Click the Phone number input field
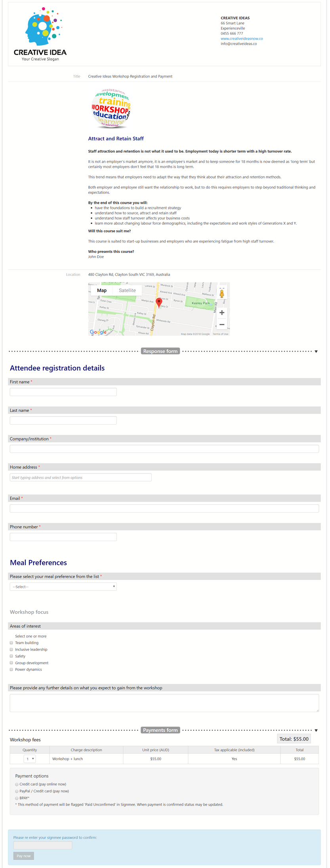Image resolution: width=330 pixels, height=868 pixels. [63, 537]
